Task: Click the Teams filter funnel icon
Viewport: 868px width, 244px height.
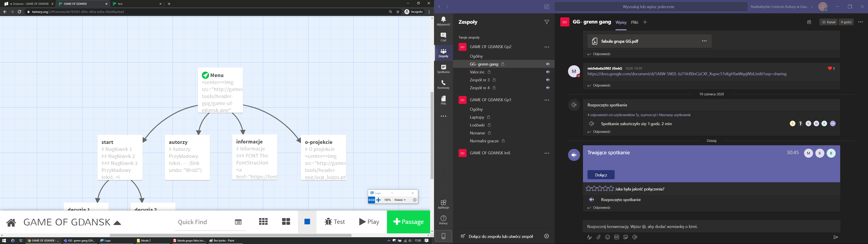Action: click(x=547, y=22)
